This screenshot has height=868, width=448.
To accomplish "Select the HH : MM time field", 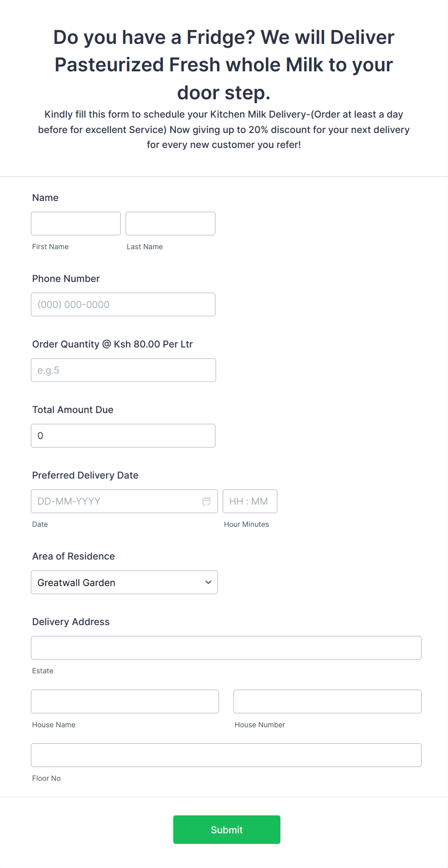I will tap(250, 501).
